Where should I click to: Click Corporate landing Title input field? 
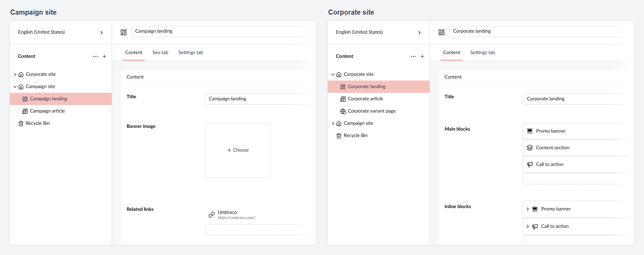(578, 99)
